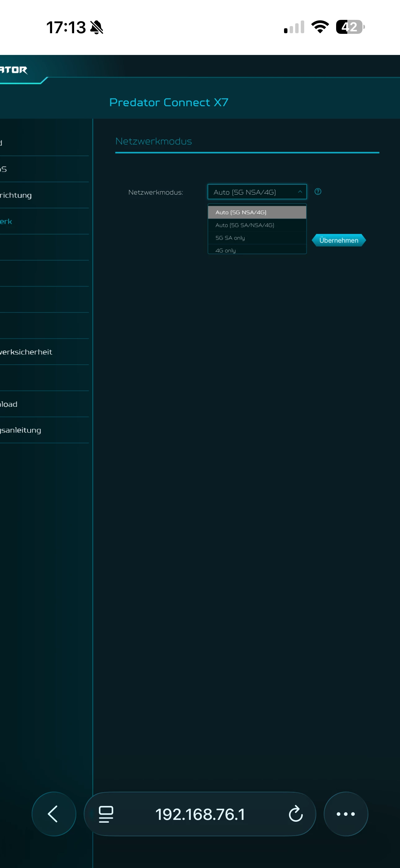Tap the address bar showing 192.168.76.1
This screenshot has height=868, width=400.
click(200, 814)
